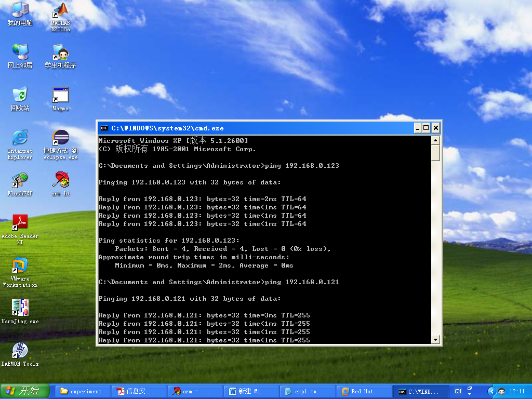Click the reply line with time=2ms TTL=64

click(x=203, y=199)
